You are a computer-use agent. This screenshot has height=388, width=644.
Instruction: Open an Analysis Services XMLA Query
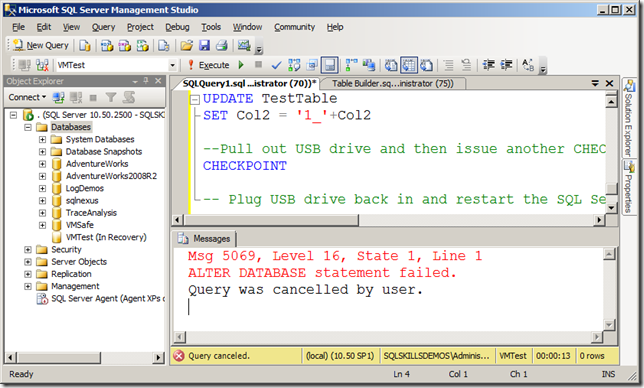[x=143, y=45]
